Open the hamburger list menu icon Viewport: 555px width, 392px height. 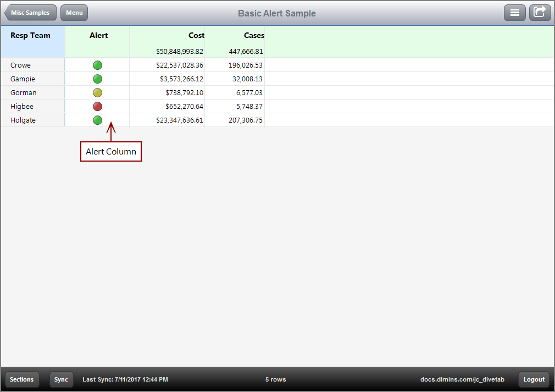click(514, 13)
